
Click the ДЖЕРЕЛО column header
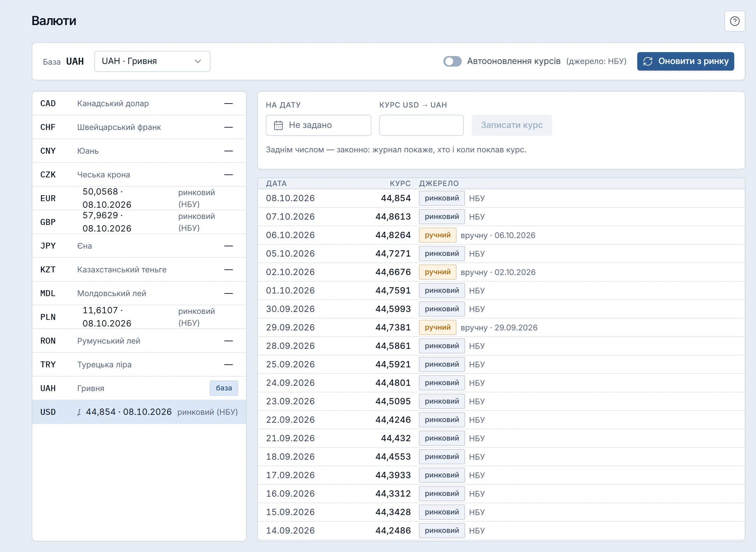click(438, 183)
